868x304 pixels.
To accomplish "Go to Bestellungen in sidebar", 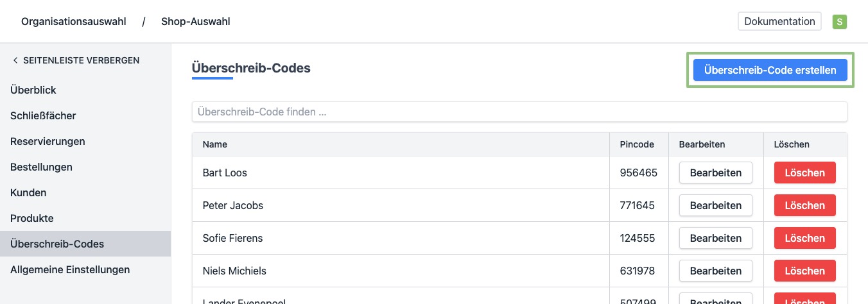I will 41,167.
